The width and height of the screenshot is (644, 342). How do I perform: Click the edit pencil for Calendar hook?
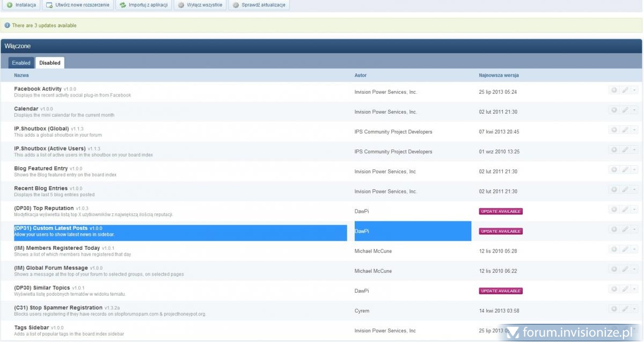pyautogui.click(x=624, y=110)
